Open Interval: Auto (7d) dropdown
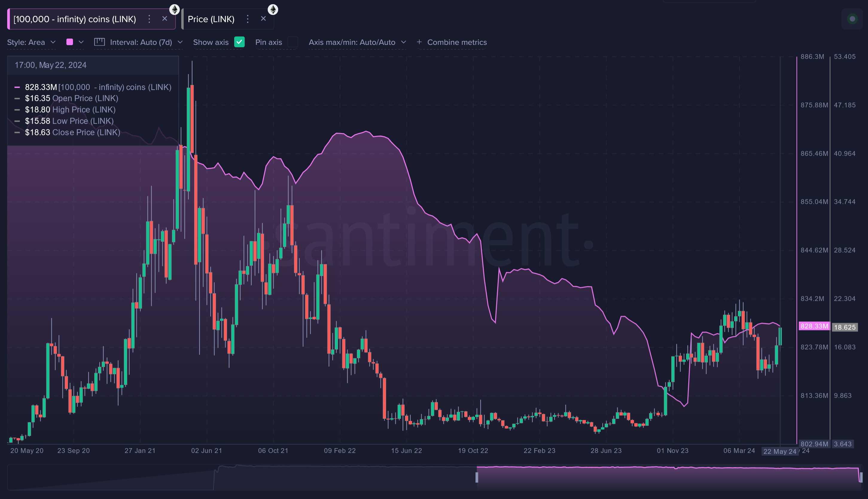The height and width of the screenshot is (499, 868). 146,42
